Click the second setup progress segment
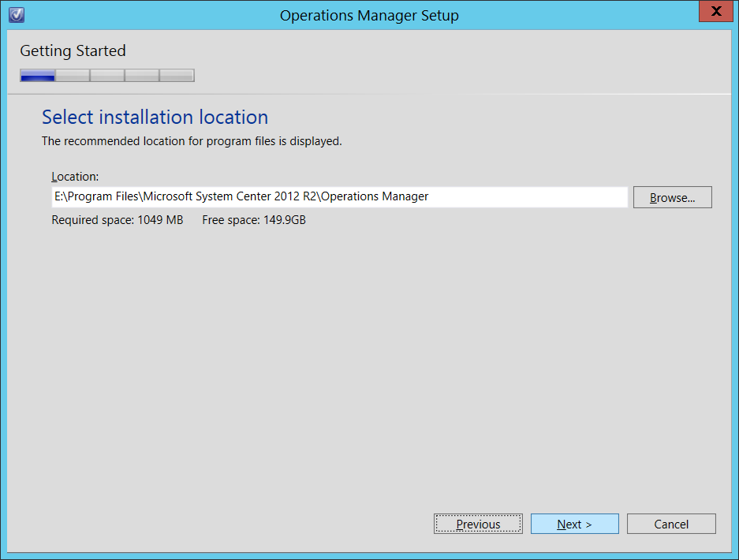Viewport: 739px width, 560px height. (72, 74)
